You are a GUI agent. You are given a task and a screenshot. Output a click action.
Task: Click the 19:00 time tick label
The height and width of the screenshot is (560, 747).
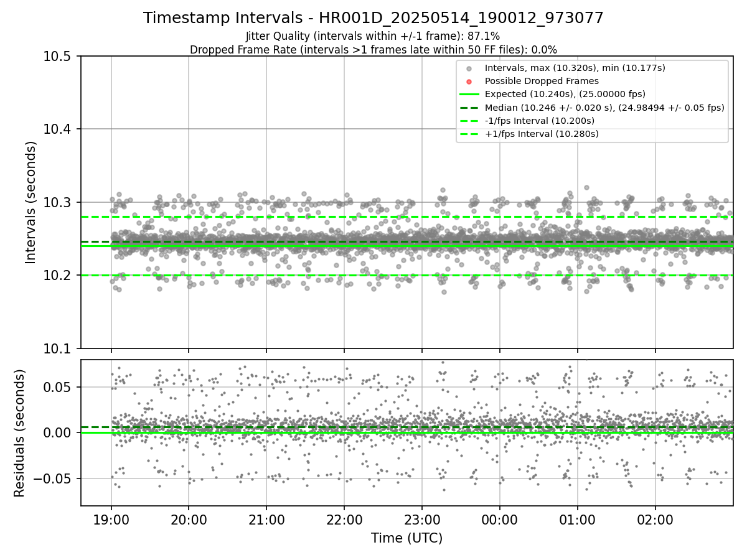(x=111, y=520)
